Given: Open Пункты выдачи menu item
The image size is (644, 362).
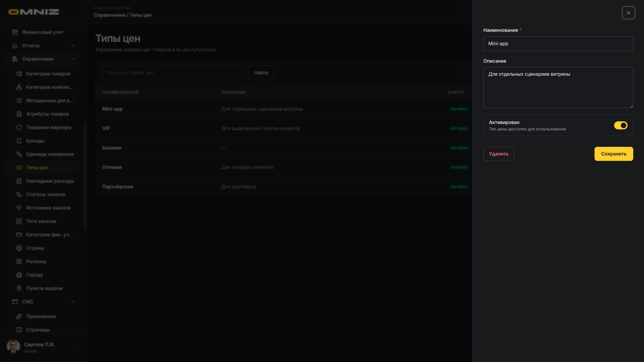Looking at the screenshot, I should click(x=44, y=288).
